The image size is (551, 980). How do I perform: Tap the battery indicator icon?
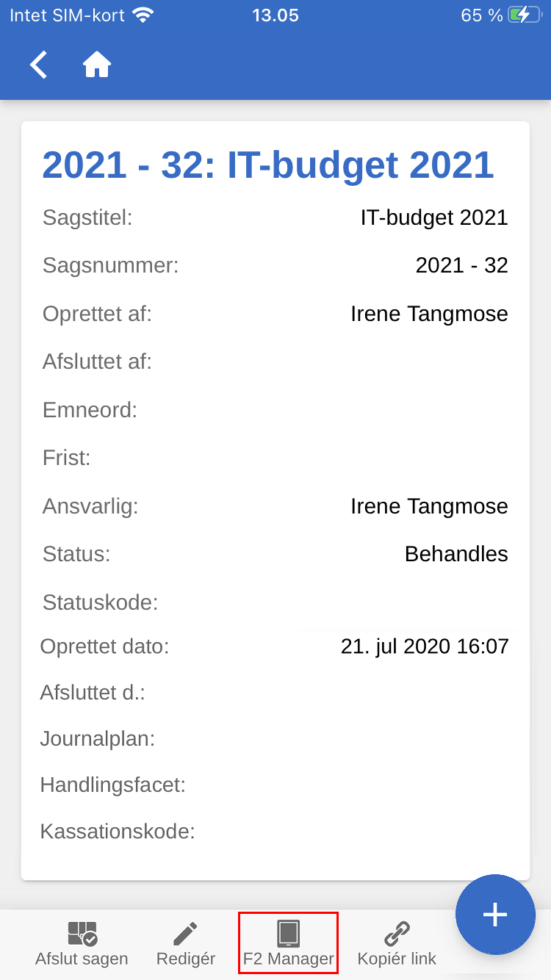pos(527,15)
